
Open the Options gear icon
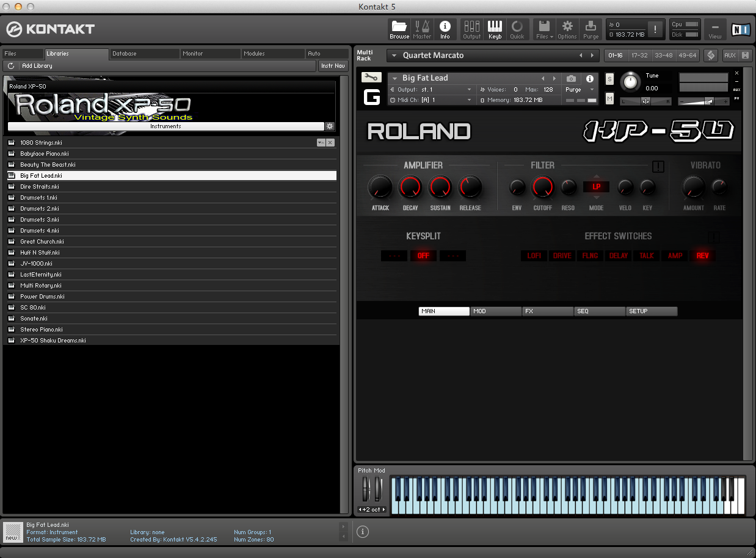pos(567,29)
